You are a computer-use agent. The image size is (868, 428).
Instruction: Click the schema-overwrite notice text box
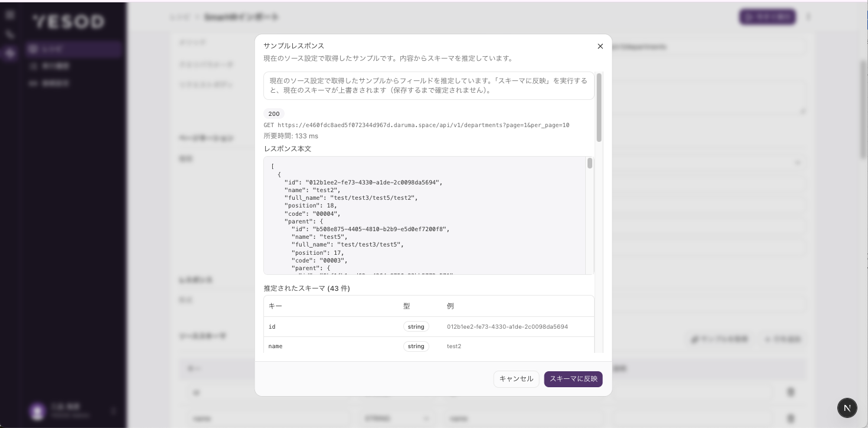(x=429, y=86)
